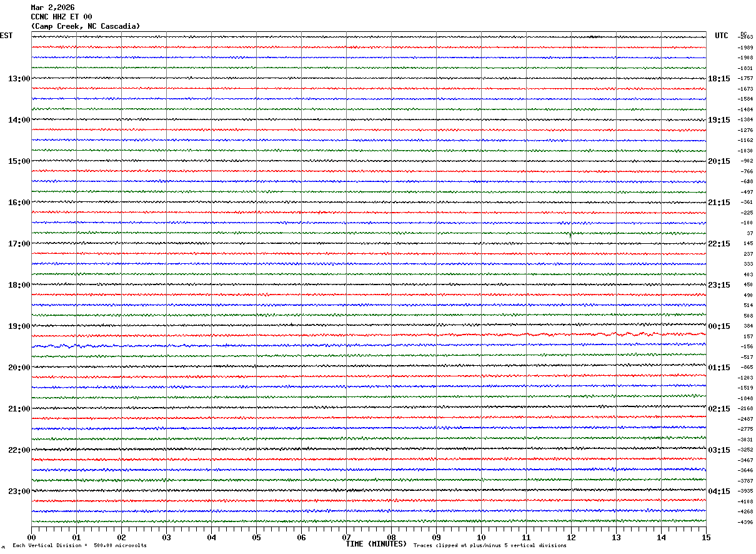The height and width of the screenshot is (554, 756).
Task: Click the 21:15 UTC time label
Action: (719, 203)
